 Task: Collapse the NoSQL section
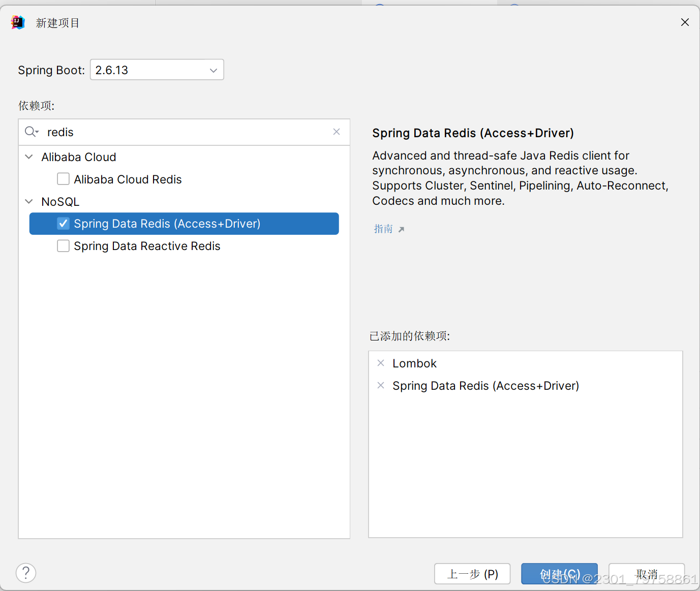click(28, 201)
